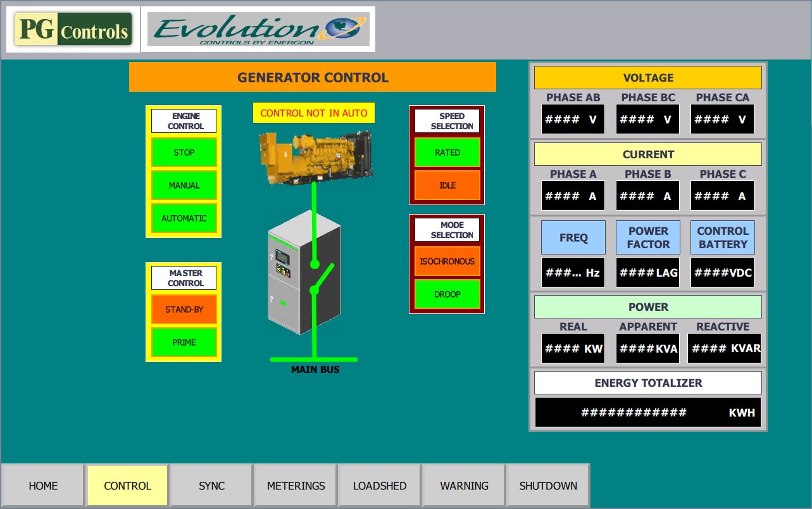Screen dimensions: 812x509
Task: Click the Evolution Controls by Enercon logo
Action: tap(258, 29)
